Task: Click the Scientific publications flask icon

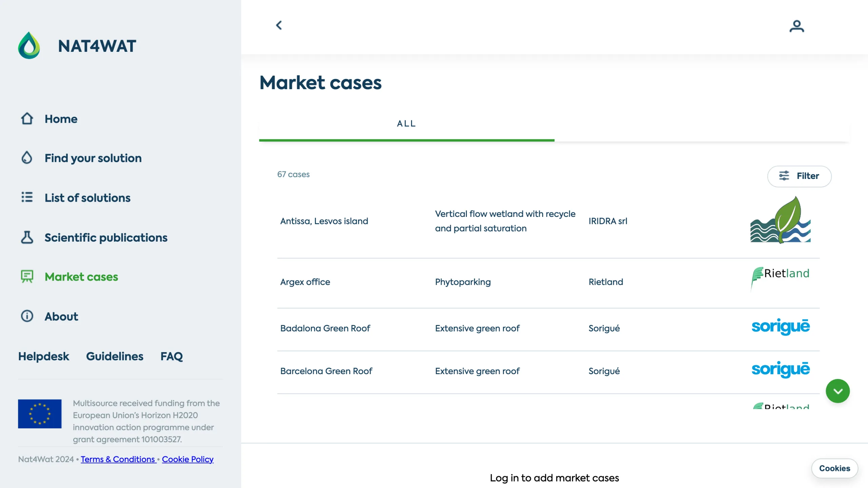Action: pyautogui.click(x=27, y=237)
